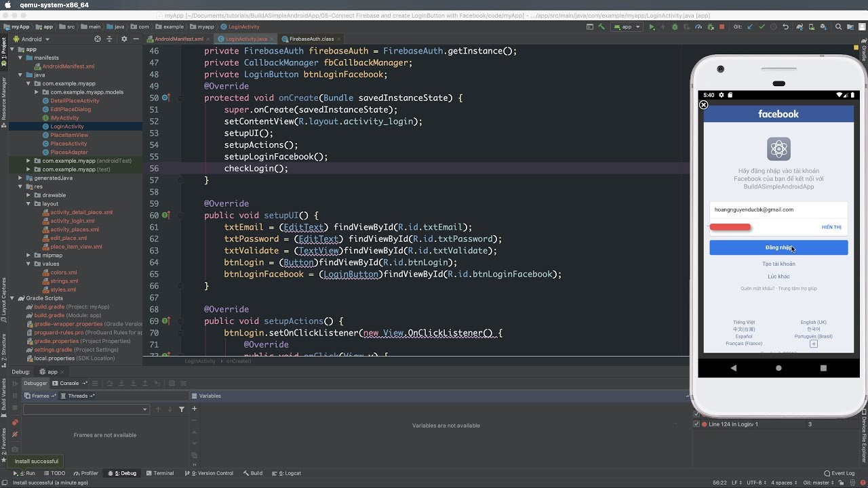Screen dimensions: 868x488
Task: Click the email field in Facebook login
Action: coord(778,210)
